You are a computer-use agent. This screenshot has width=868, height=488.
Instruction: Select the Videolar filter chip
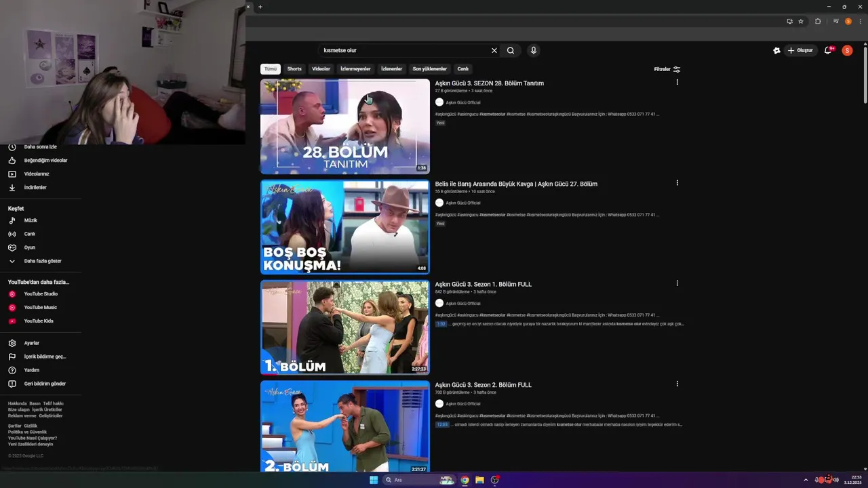click(321, 69)
